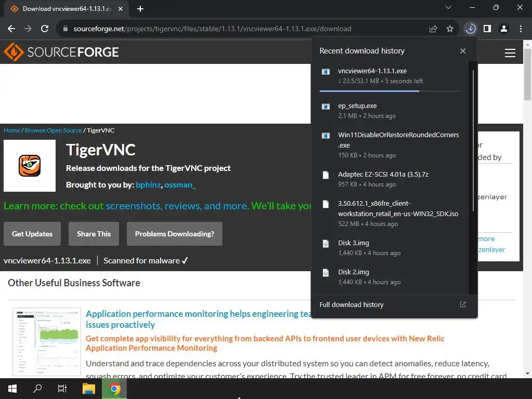Viewport: 532px width, 399px height.
Task: Open File Explorer from taskbar
Action: (x=88, y=389)
